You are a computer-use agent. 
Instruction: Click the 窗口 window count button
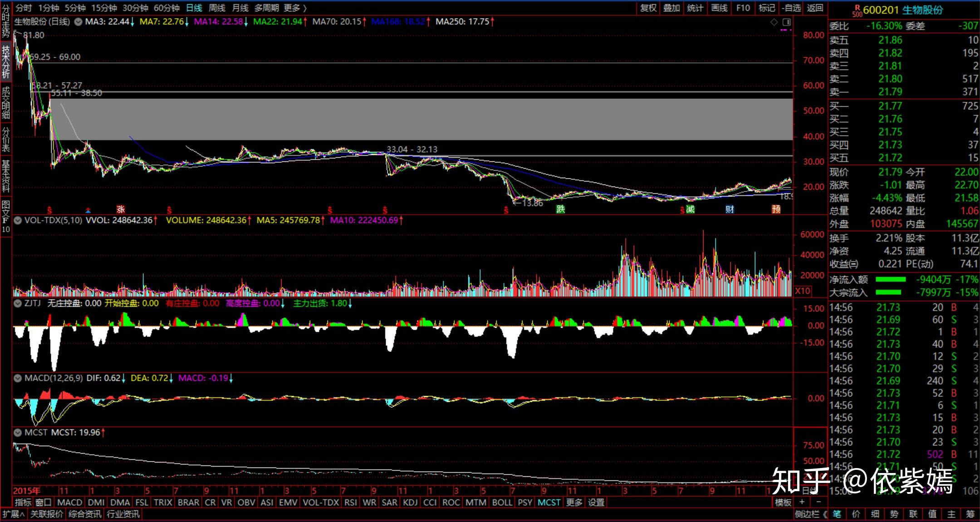click(x=44, y=502)
